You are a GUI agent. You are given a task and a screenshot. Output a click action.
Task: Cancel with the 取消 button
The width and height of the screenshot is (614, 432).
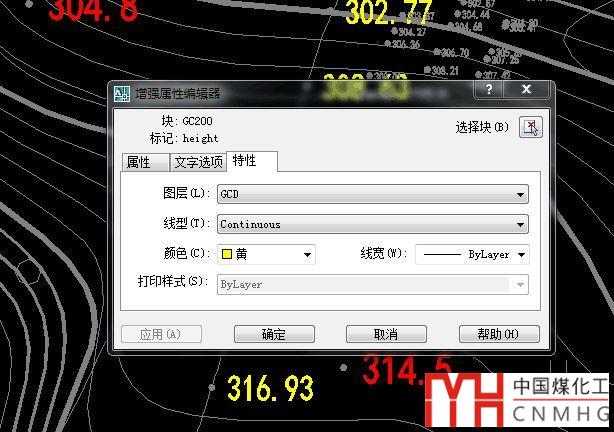tap(386, 334)
